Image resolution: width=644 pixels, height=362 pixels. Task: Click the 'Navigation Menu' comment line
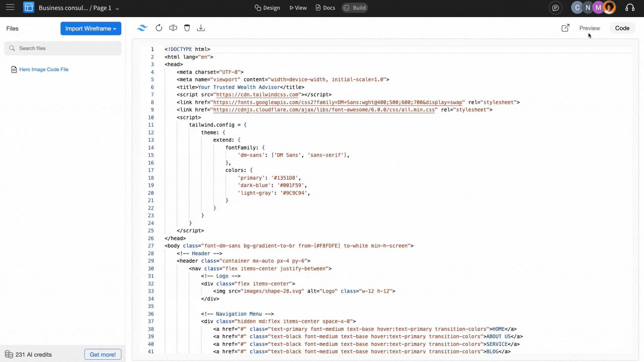click(x=237, y=314)
